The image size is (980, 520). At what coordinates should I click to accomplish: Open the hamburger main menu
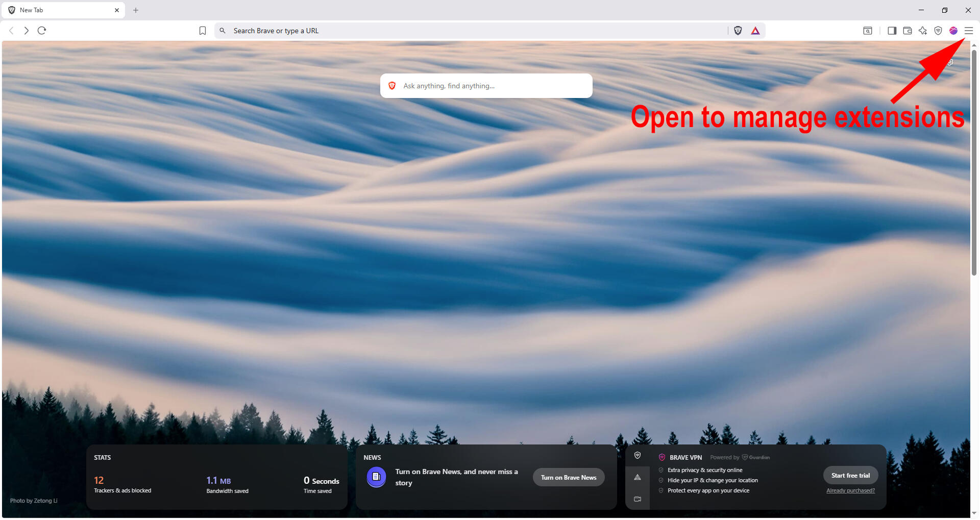968,31
